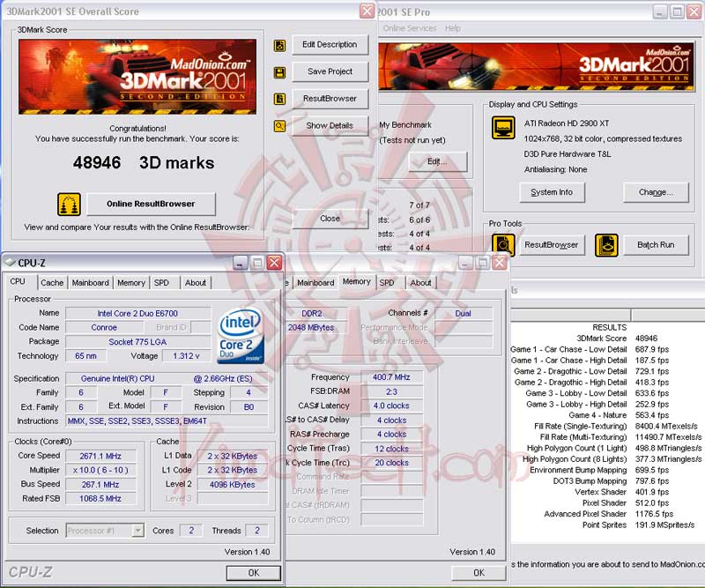Click the Save Project button
This screenshot has width=705, height=588.
[x=330, y=71]
